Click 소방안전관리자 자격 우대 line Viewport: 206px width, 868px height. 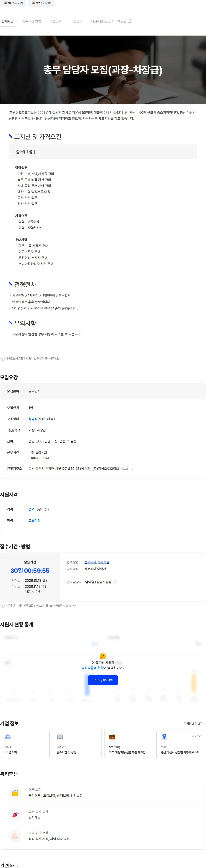coord(36,264)
